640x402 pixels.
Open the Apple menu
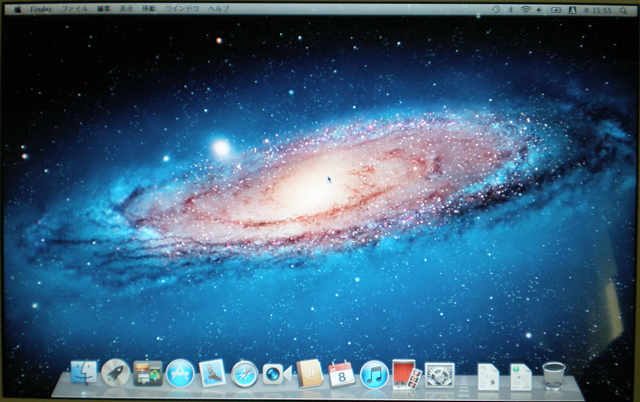18,9
